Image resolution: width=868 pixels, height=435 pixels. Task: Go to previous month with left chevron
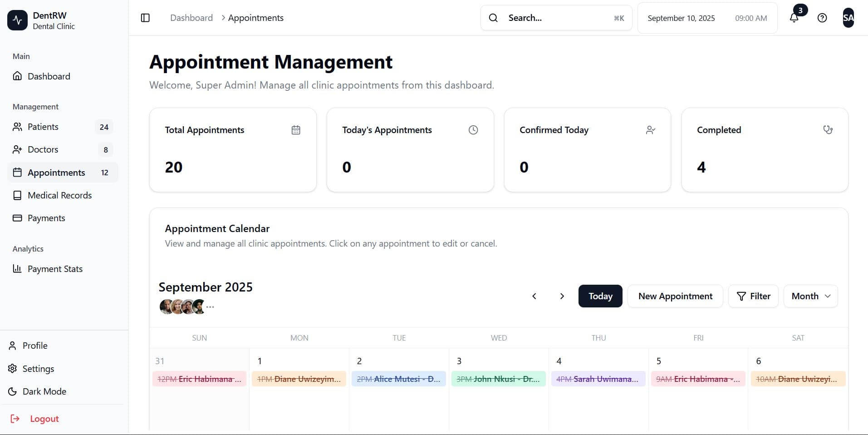[x=534, y=296]
